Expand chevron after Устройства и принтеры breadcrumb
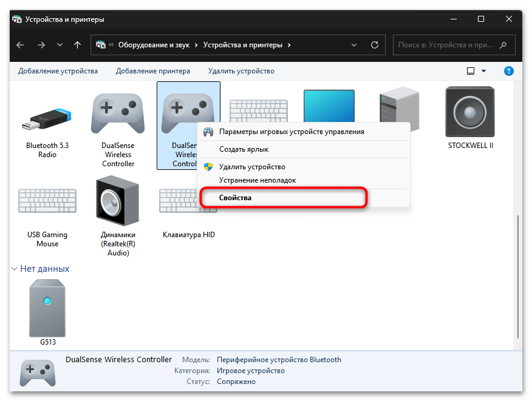The height and width of the screenshot is (401, 532). point(289,45)
